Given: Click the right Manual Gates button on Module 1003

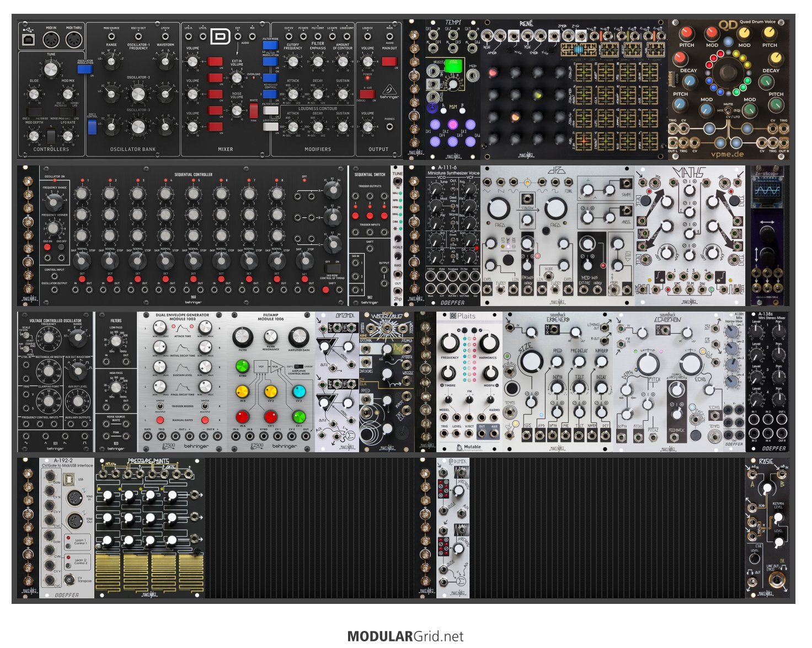Looking at the screenshot, I should [x=206, y=420].
